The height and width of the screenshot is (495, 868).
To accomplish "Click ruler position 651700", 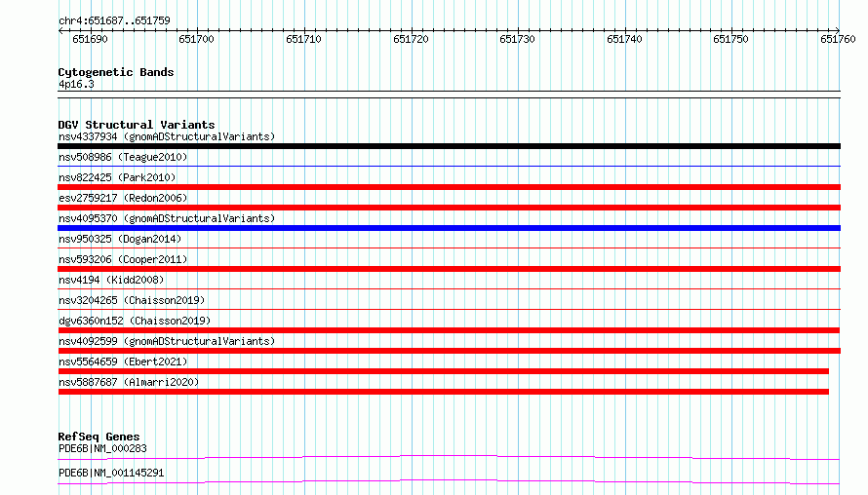I will [196, 39].
